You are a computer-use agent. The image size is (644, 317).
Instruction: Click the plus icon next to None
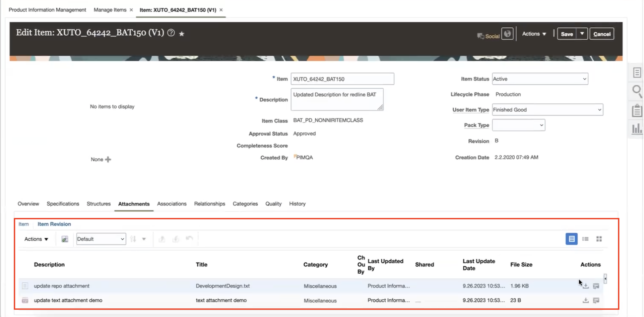click(108, 159)
